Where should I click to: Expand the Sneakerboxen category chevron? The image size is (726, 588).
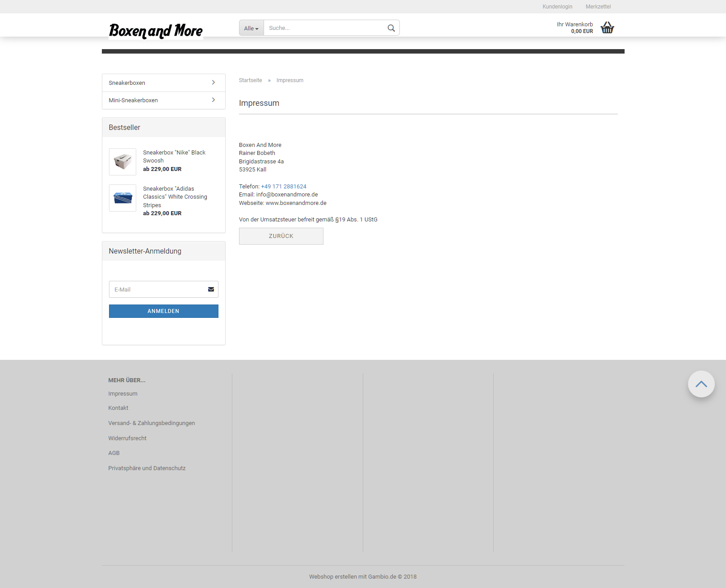pyautogui.click(x=213, y=83)
